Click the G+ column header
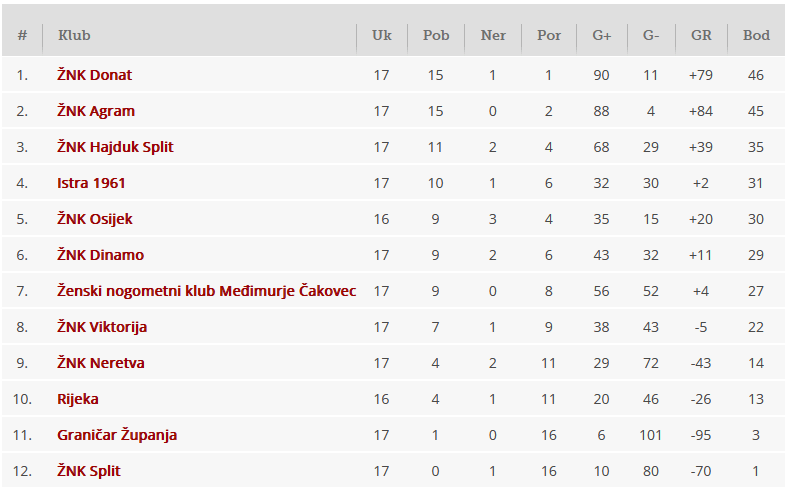Screen dimensions: 790x490 [601, 35]
